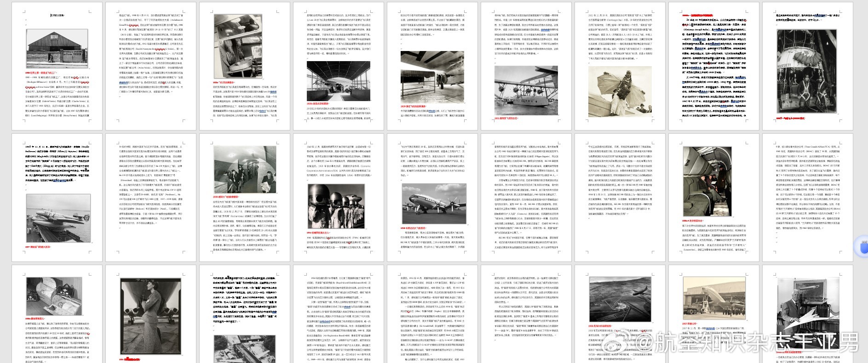
Task: Click the red 1931 caption below flying boat
Action: [507, 118]
